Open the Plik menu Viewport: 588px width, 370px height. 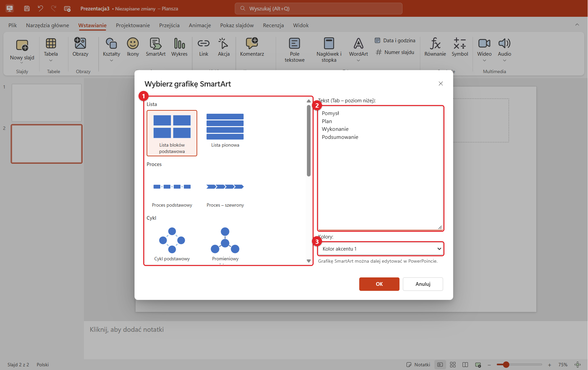(12, 25)
